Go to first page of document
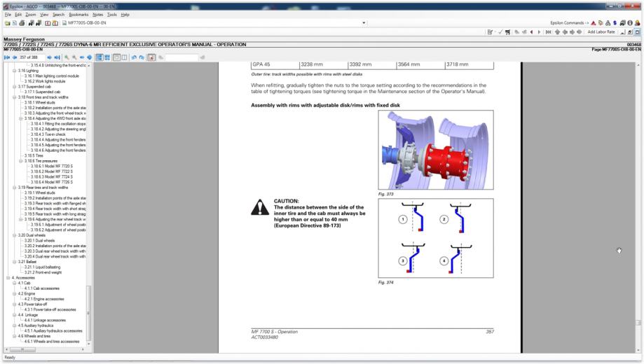This screenshot has height=364, width=644. point(7,57)
